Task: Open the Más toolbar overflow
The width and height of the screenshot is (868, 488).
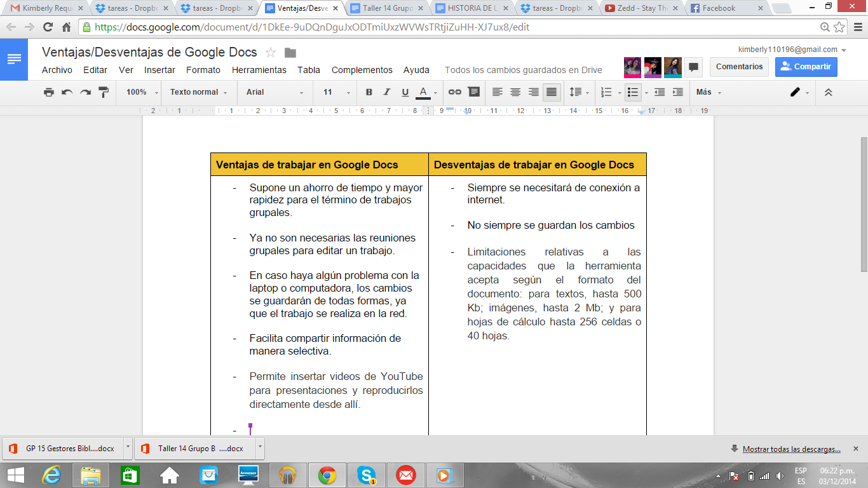Action: [x=709, y=92]
